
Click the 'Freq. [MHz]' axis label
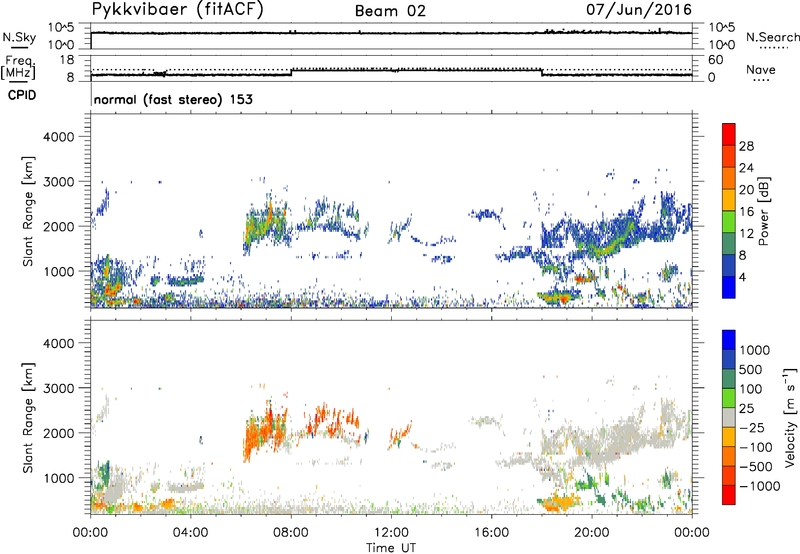tap(19, 67)
